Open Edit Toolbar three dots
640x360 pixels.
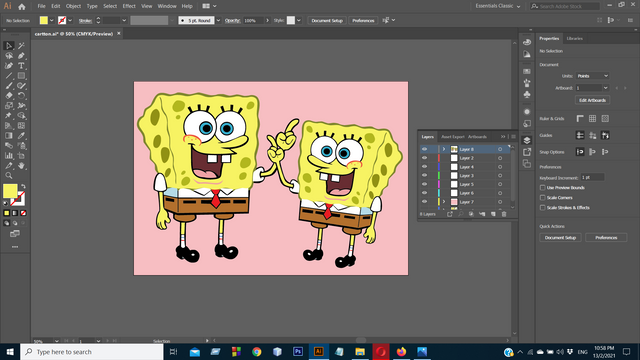pyautogui.click(x=15, y=247)
